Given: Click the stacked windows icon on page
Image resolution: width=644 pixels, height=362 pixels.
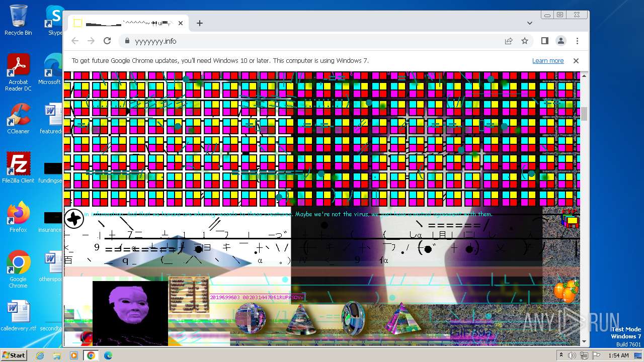Looking at the screenshot, I should pos(570,220).
